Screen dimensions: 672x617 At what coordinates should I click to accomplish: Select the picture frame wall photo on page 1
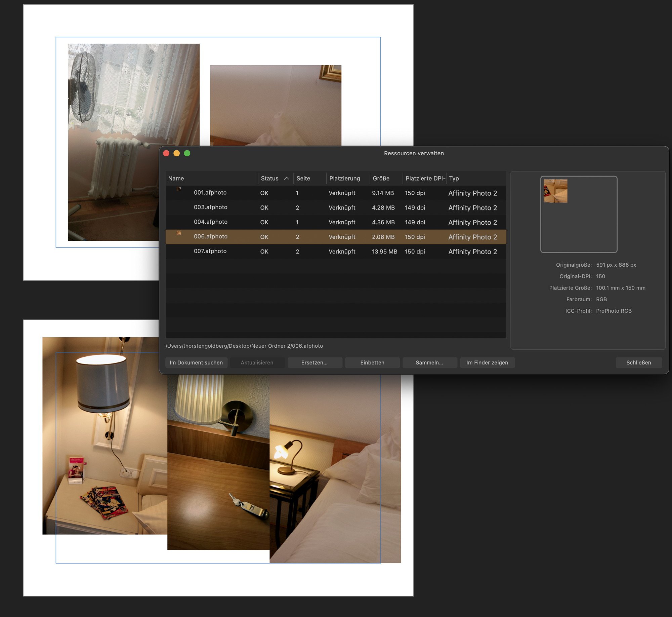[x=276, y=105]
